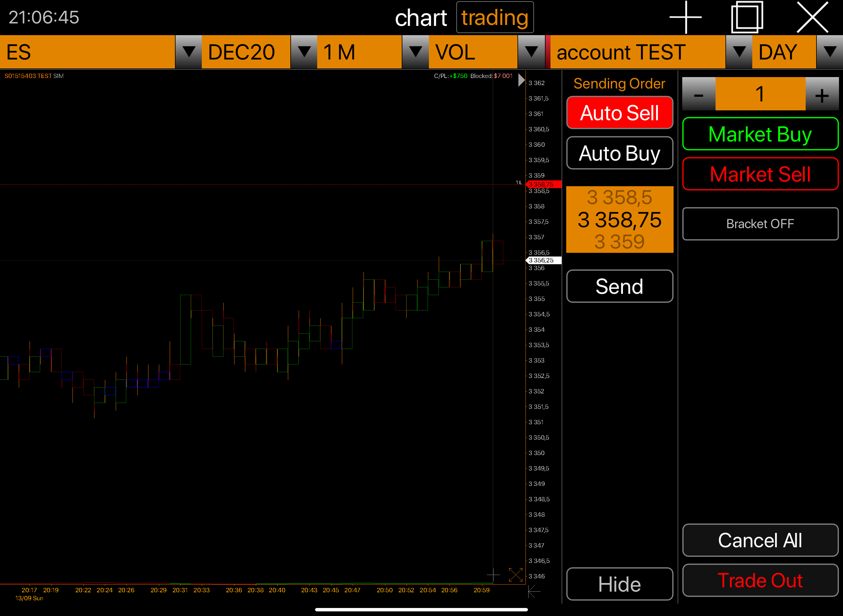Click the crosshair icon at chart bottom
The image size is (843, 616).
[493, 575]
